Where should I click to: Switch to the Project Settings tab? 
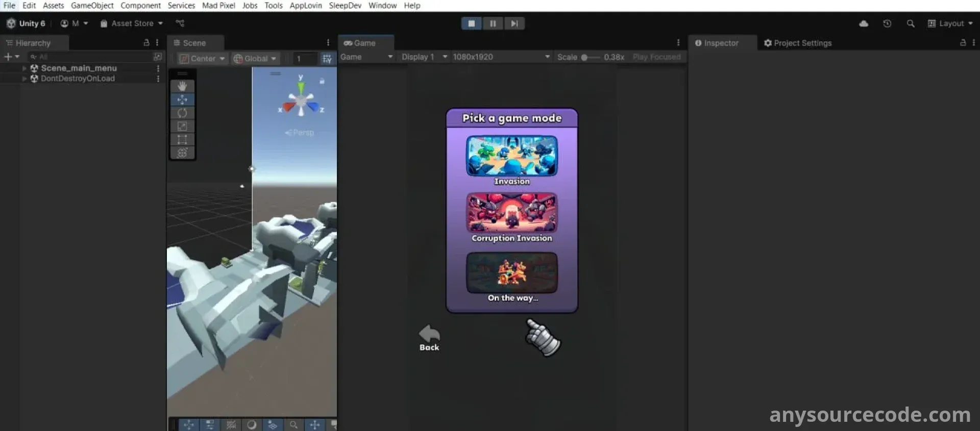(797, 43)
